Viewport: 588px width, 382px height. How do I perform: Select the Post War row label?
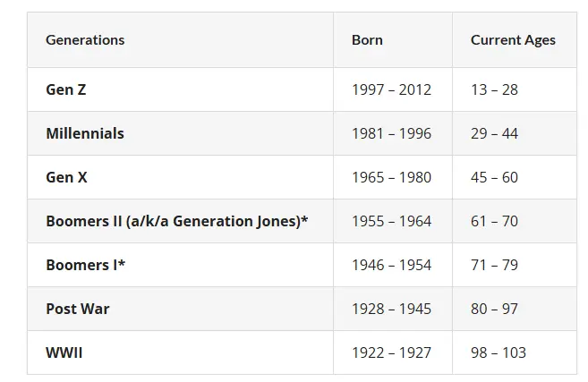pos(78,309)
